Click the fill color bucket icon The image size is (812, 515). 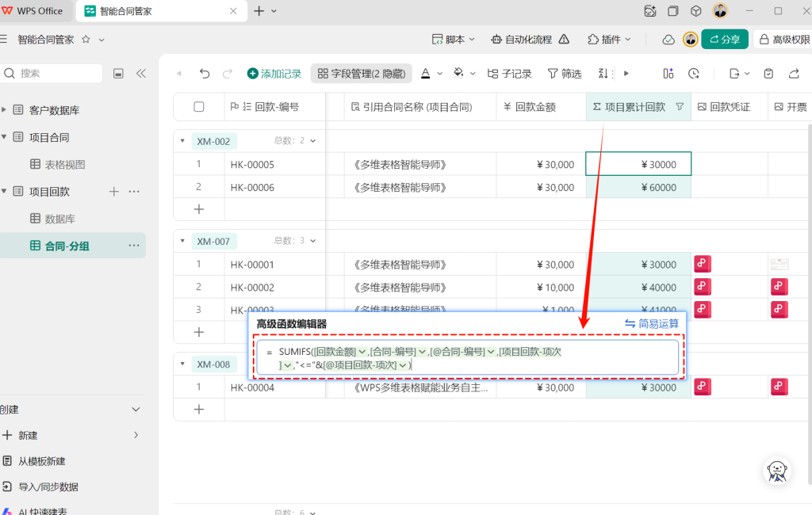click(x=458, y=73)
